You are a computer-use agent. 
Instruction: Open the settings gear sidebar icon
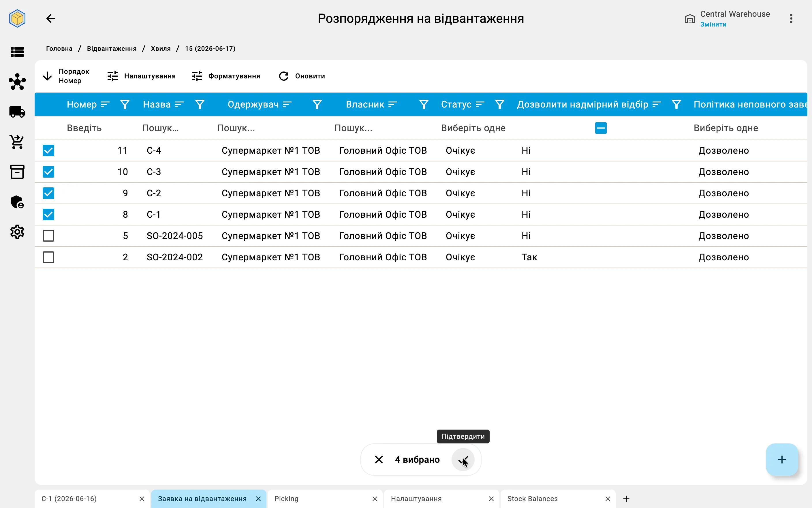pos(17,232)
